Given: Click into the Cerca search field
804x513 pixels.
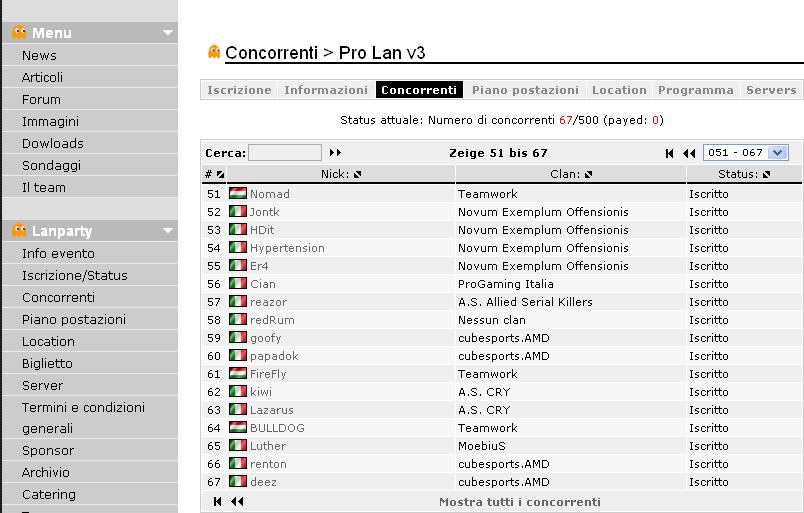Looking at the screenshot, I should pyautogui.click(x=285, y=153).
